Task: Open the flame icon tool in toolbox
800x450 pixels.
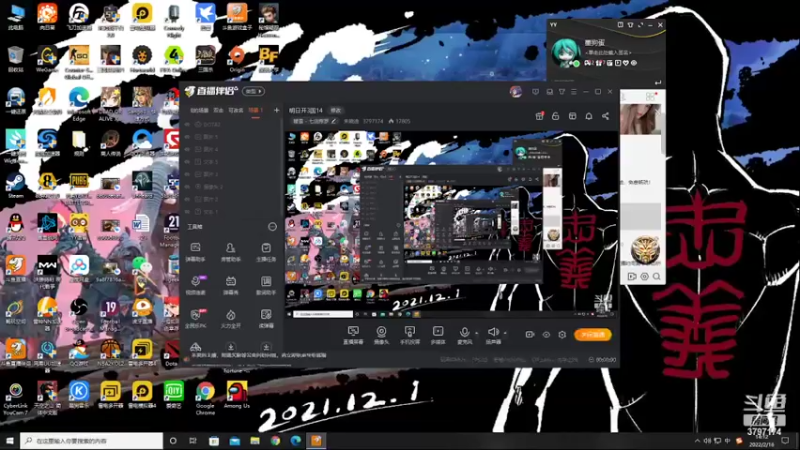Action: coord(231,318)
